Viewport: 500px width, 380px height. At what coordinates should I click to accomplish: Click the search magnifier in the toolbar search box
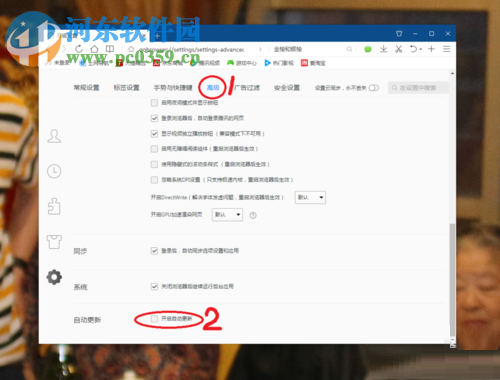point(349,49)
